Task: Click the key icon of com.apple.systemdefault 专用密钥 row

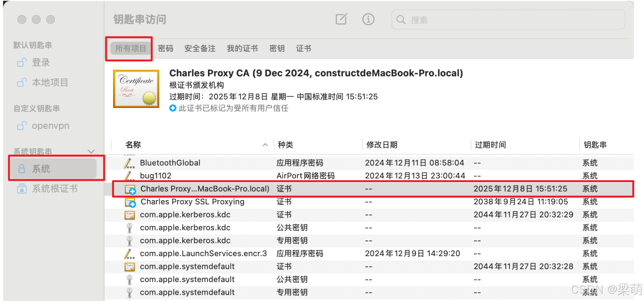Action: [130, 292]
